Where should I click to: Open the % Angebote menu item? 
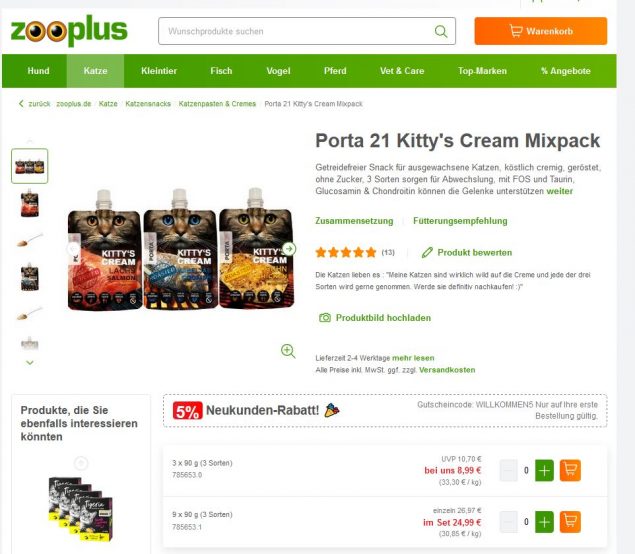(x=565, y=71)
